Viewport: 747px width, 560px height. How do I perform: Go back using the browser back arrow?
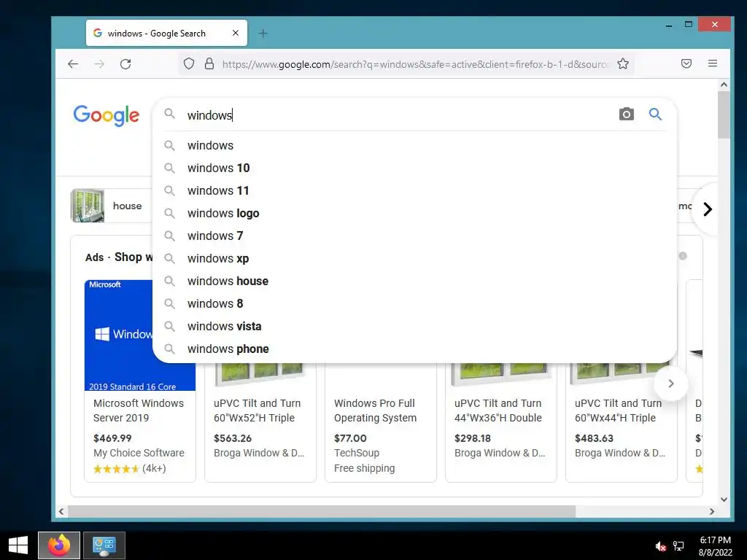[x=73, y=64]
